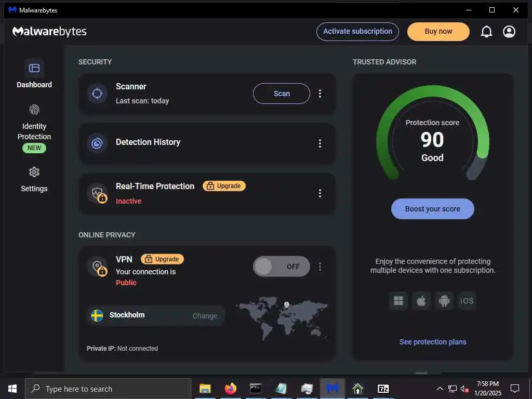Open VPN three-dot options menu
This screenshot has height=399, width=532.
click(320, 267)
